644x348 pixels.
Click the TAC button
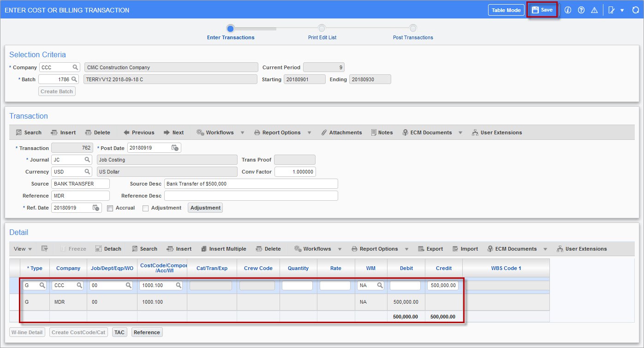(119, 332)
